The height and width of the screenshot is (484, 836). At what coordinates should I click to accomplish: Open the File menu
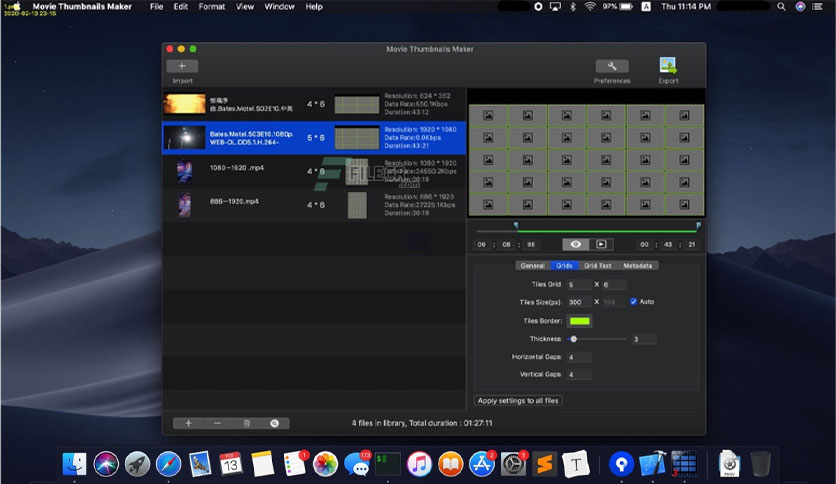point(156,6)
